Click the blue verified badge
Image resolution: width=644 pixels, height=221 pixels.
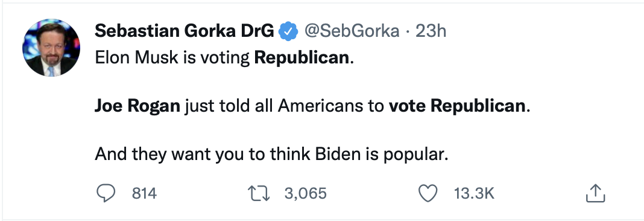point(288,31)
